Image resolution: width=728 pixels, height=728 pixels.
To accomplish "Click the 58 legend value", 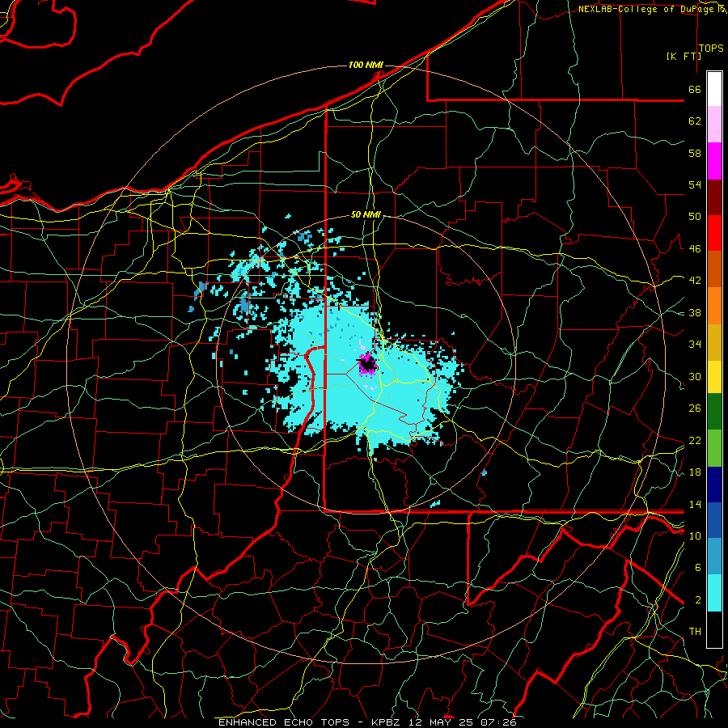I will 695,153.
